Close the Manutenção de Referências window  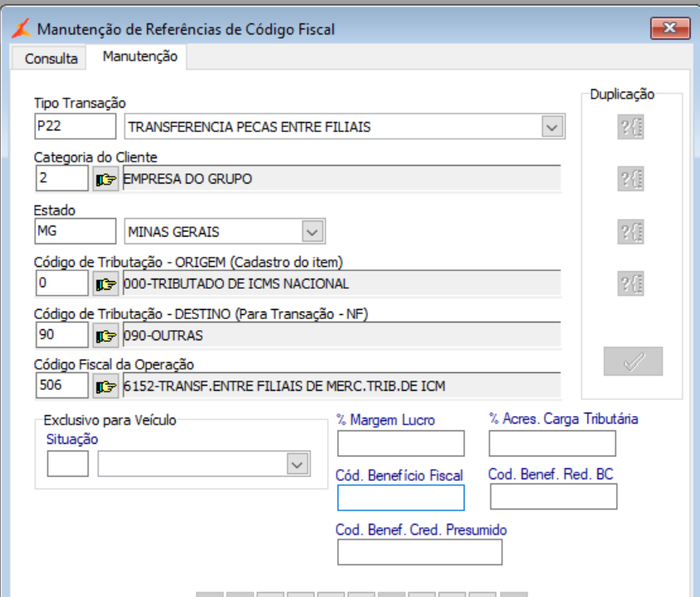click(670, 28)
